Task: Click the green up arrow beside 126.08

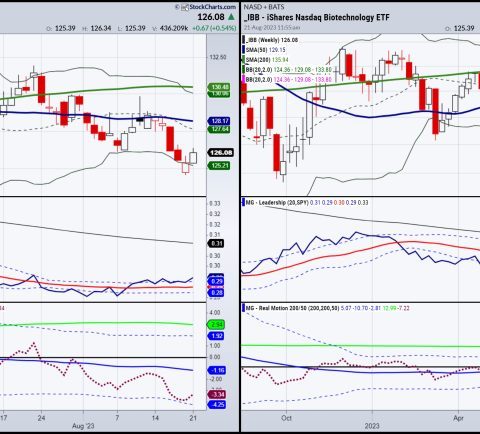Action: click(x=231, y=17)
